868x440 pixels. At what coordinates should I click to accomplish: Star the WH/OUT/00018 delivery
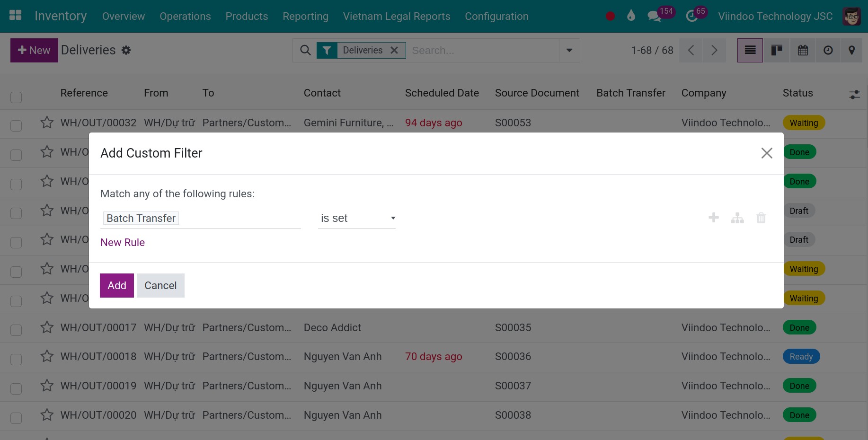[x=47, y=356]
